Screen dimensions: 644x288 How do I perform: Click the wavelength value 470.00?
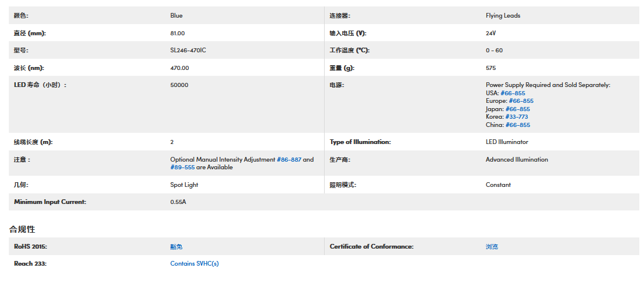coord(179,68)
